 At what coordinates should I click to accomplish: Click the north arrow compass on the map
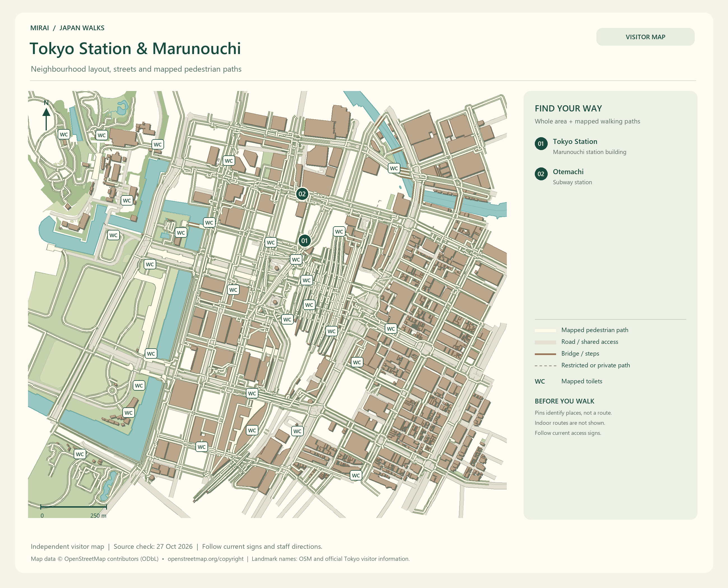click(x=46, y=115)
